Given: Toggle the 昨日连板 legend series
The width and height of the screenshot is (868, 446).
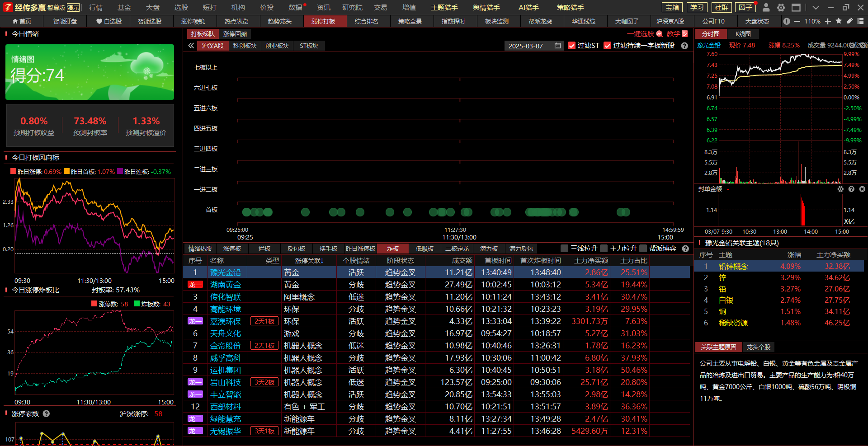Looking at the screenshot, I should [x=144, y=172].
